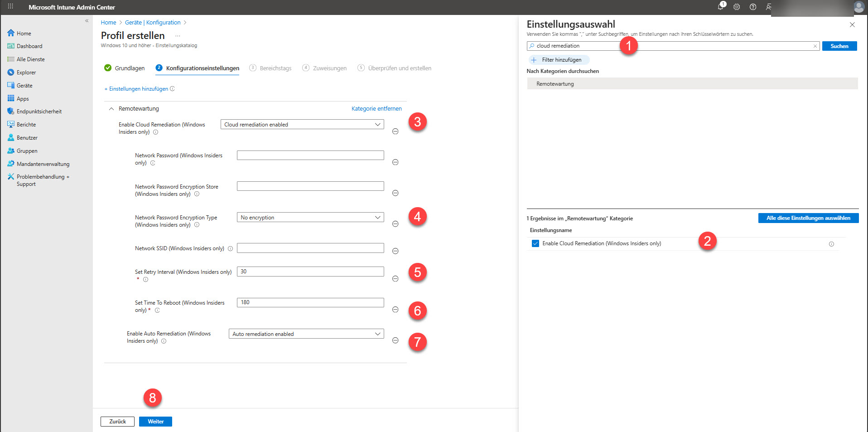Image resolution: width=868 pixels, height=432 pixels.
Task: Remove Enable Auto Remediation setting
Action: coord(395,340)
